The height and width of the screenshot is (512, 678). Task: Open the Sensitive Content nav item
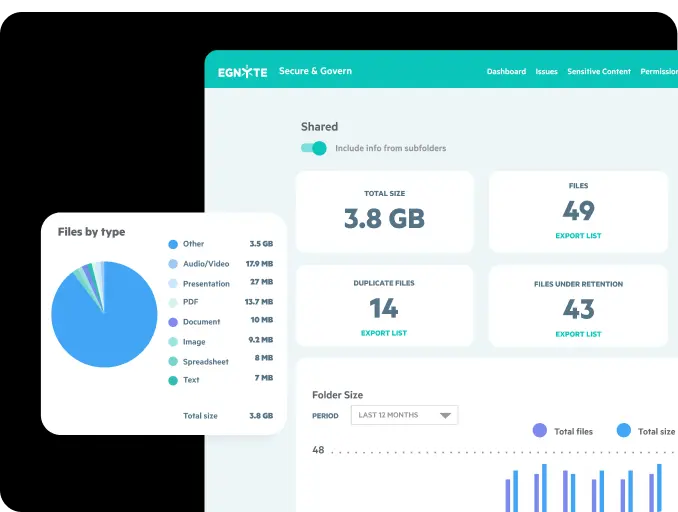[599, 71]
